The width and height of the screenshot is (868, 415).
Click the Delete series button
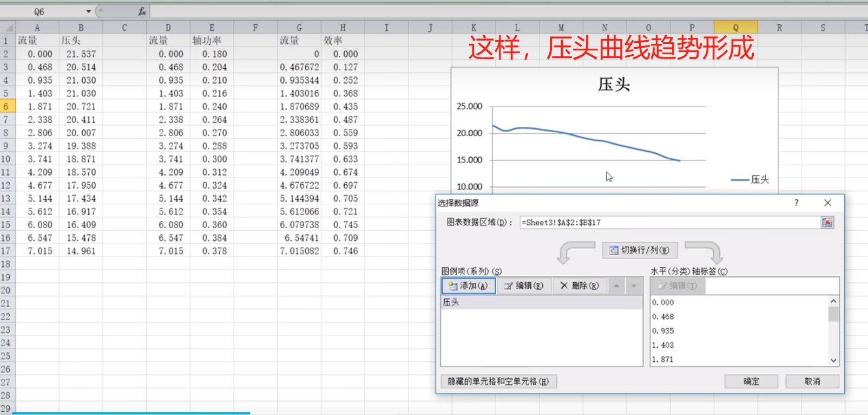tap(579, 286)
